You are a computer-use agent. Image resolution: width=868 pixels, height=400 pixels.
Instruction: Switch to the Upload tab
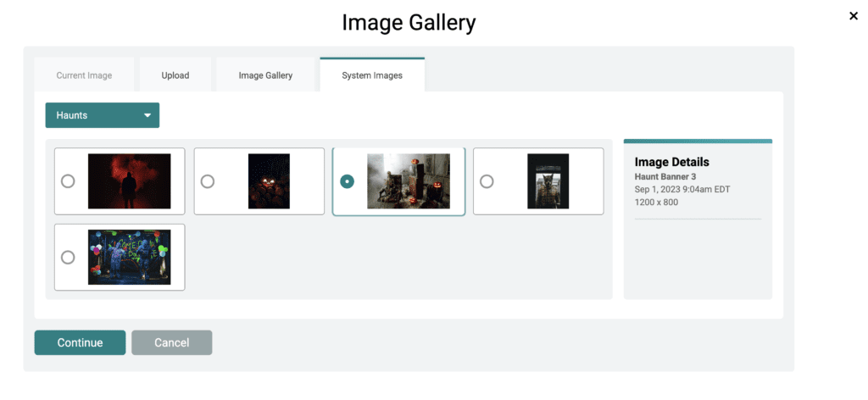tap(175, 75)
